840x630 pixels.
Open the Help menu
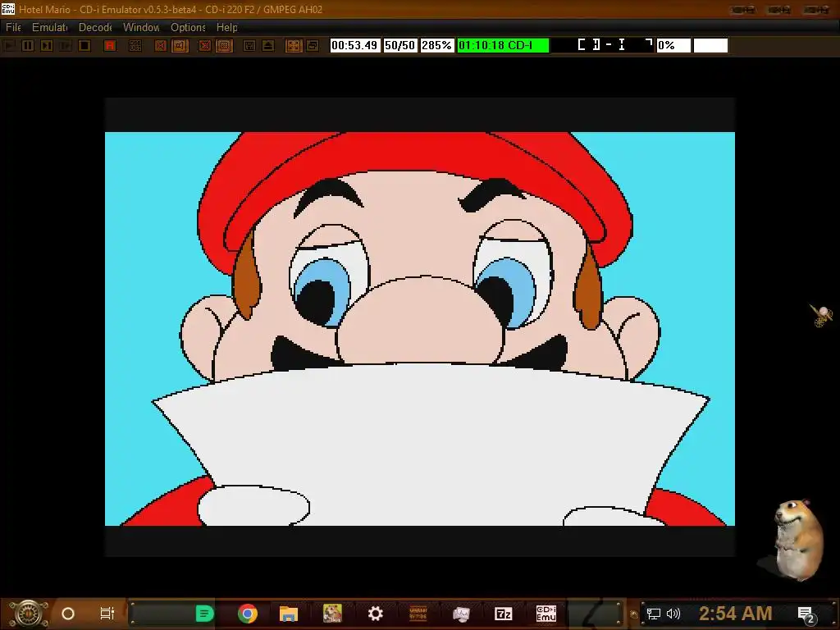point(226,27)
